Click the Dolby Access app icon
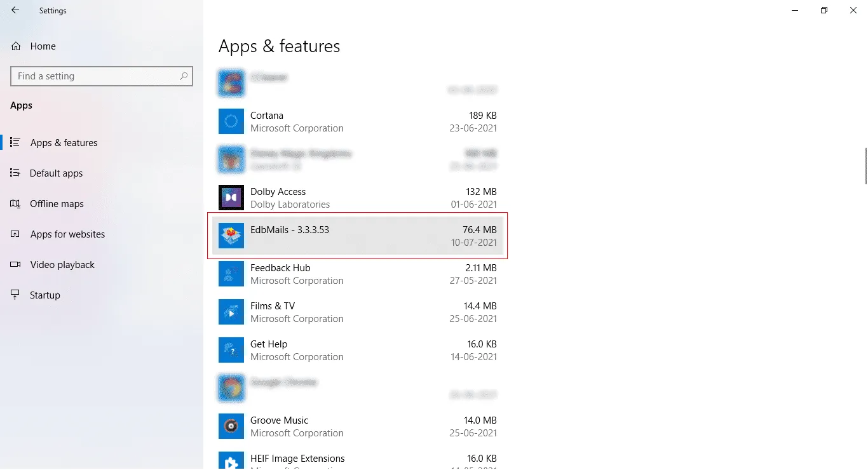This screenshot has width=868, height=470. (231, 198)
